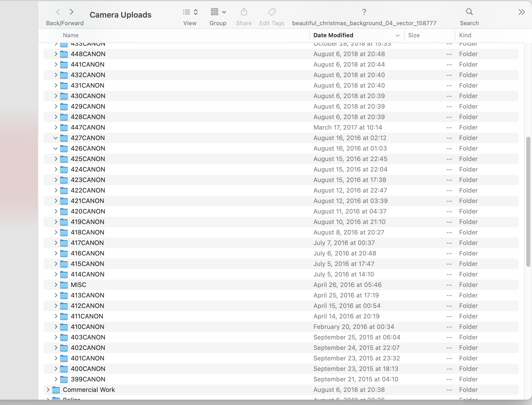
Task: Click the View options dropdown arrow
Action: [196, 12]
